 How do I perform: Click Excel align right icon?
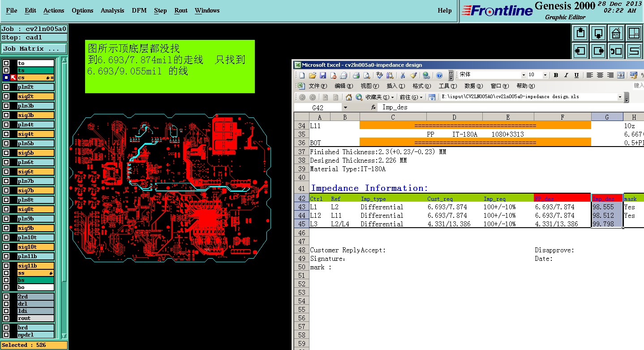tap(610, 75)
